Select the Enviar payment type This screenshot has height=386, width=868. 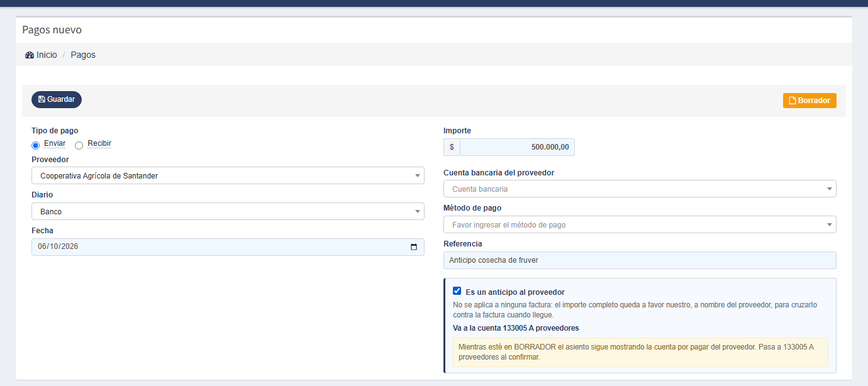36,146
